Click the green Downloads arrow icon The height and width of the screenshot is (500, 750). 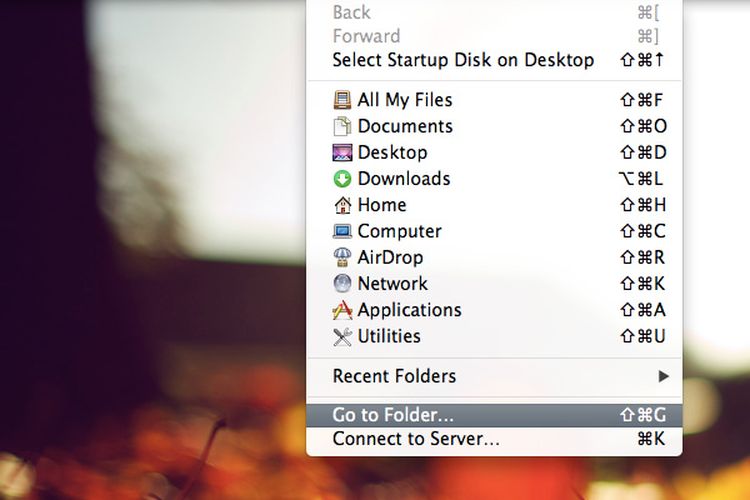click(342, 179)
